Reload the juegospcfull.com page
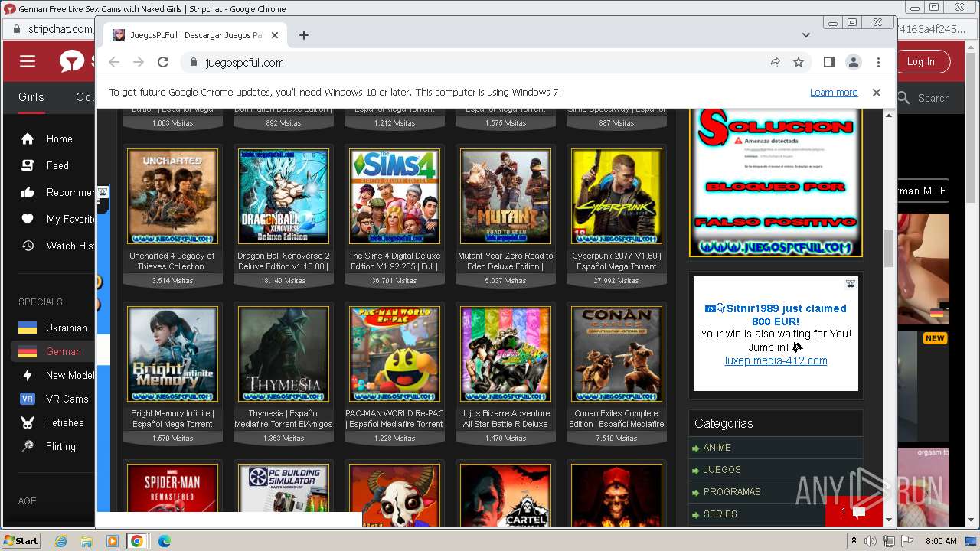 coord(163,62)
